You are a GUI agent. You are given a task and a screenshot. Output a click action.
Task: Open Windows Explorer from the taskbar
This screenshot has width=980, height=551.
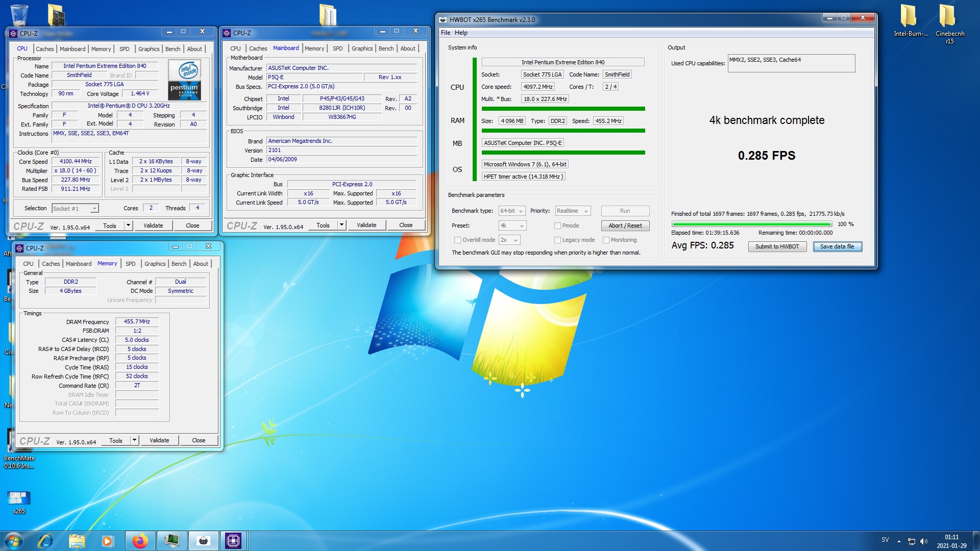click(x=77, y=541)
